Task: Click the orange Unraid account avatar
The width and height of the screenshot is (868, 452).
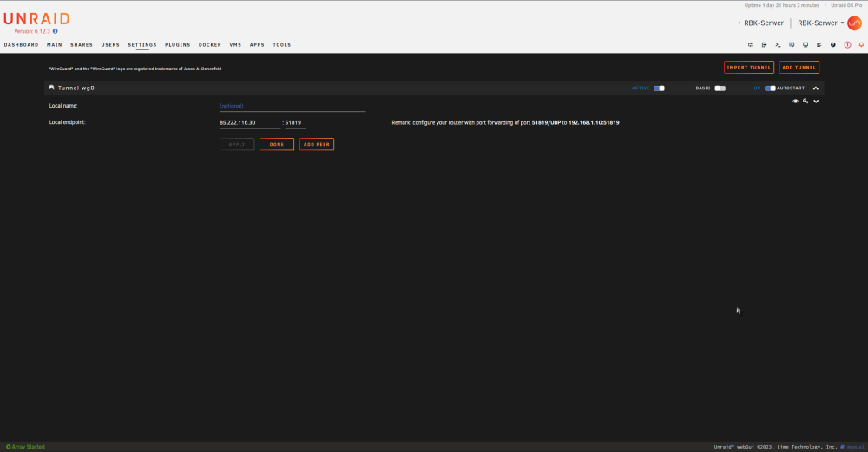Action: pos(855,23)
